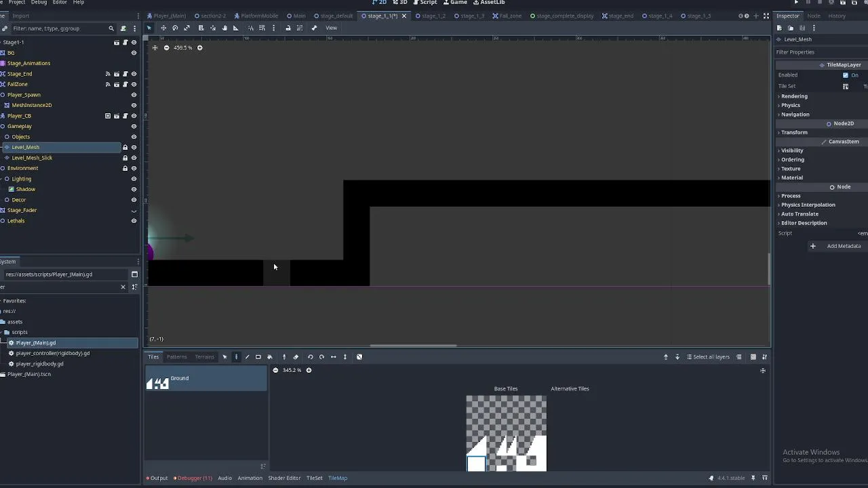
Task: Click the Filter Properties search field
Action: [821, 52]
